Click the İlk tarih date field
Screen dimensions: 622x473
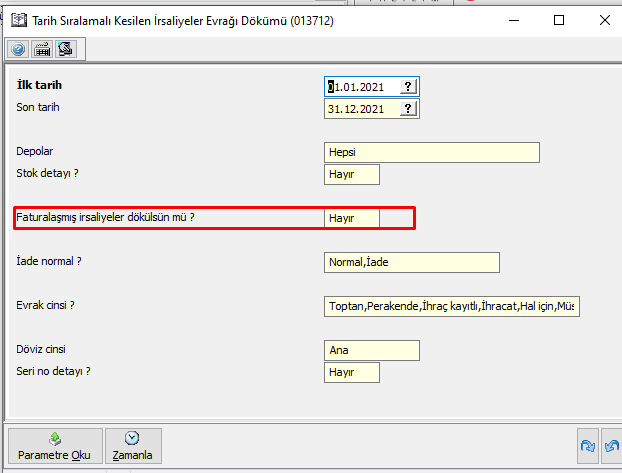362,87
